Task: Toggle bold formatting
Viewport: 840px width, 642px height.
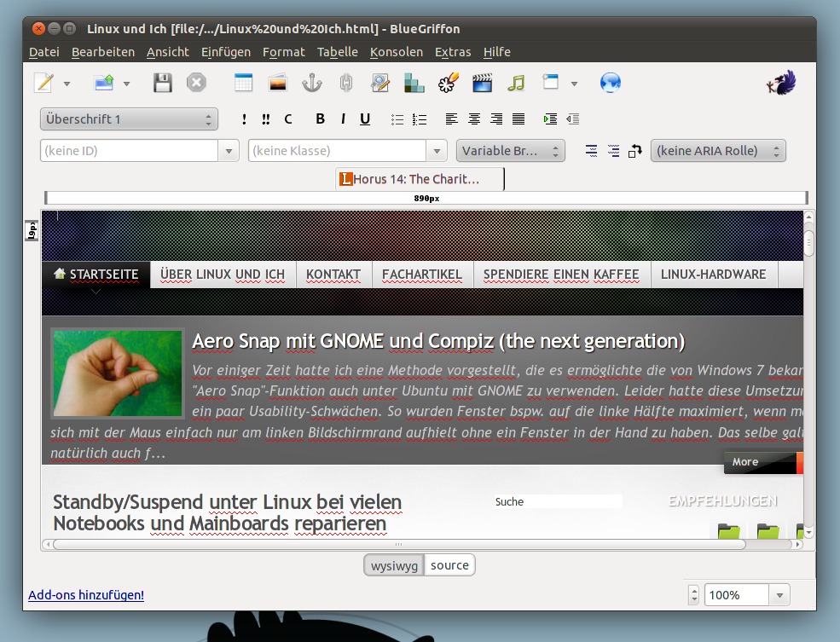Action: click(320, 119)
